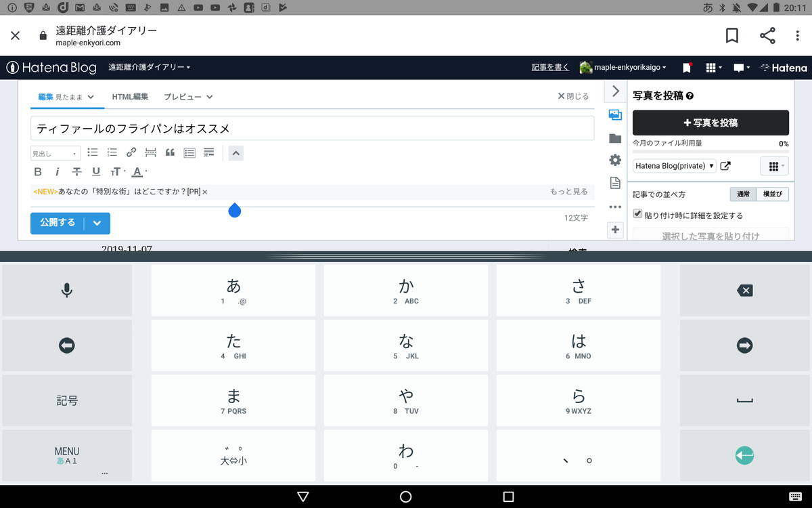Apply bold formatting
This screenshot has width=812, height=508.
[38, 172]
